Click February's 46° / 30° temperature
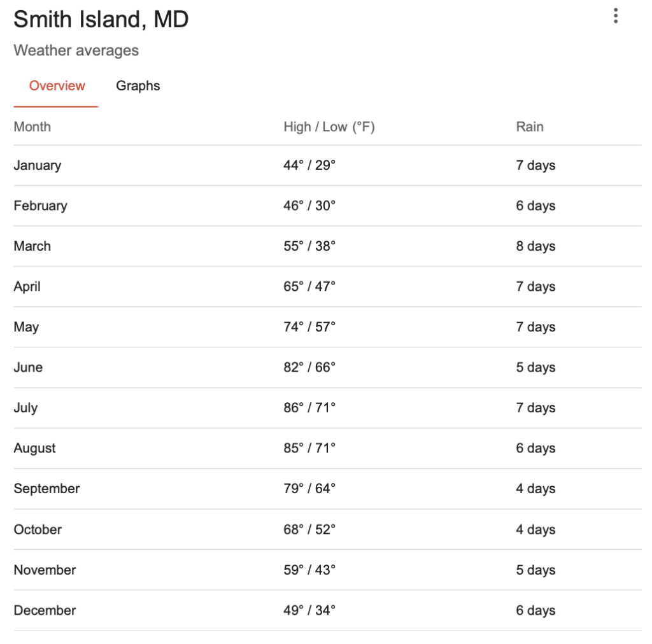Image resolution: width=652 pixels, height=644 pixels. [x=309, y=206]
